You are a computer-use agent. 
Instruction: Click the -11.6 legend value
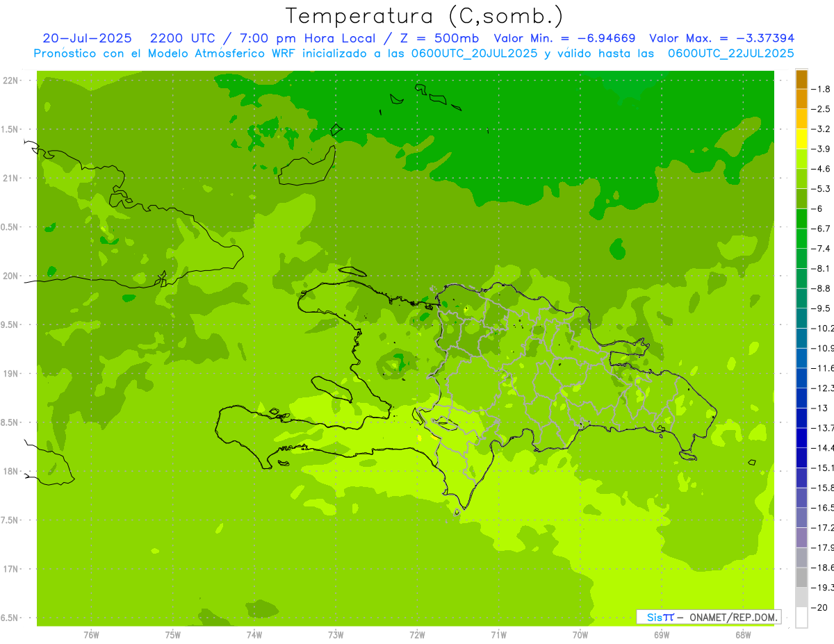click(824, 368)
